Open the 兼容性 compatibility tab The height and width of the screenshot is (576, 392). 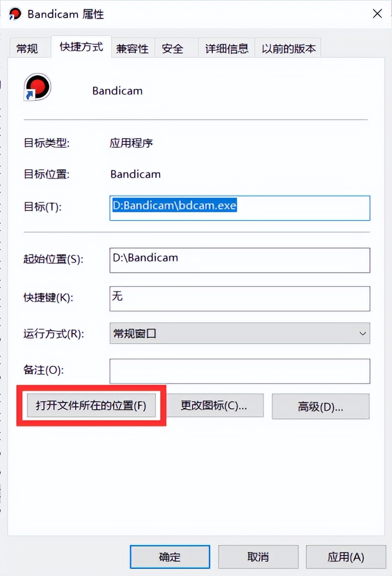click(x=133, y=48)
